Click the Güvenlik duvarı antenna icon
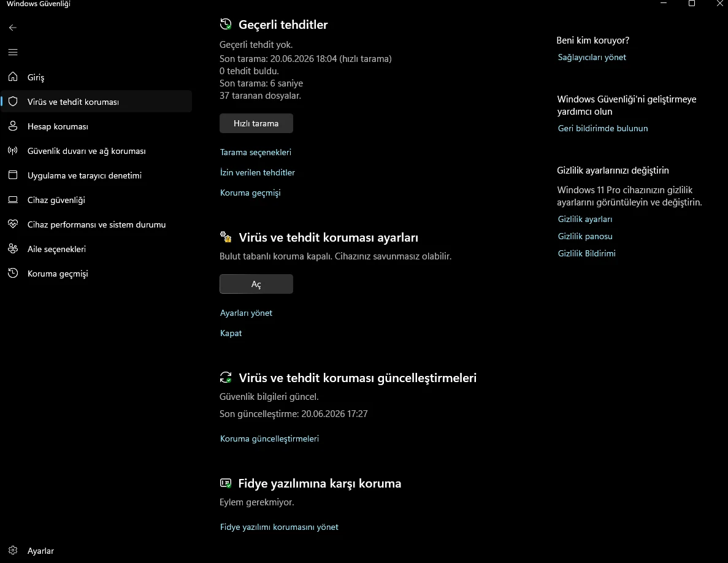The height and width of the screenshot is (563, 728). point(13,150)
